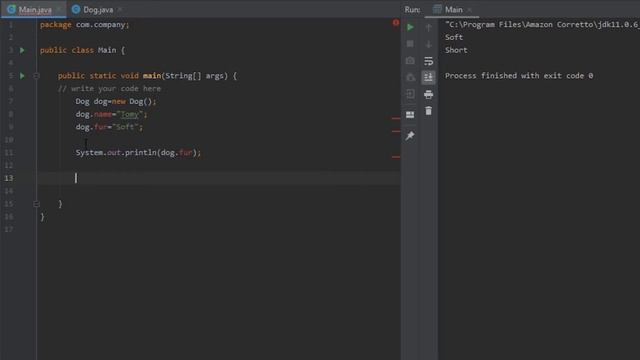Run class Main from gutter arrow

tap(22, 50)
